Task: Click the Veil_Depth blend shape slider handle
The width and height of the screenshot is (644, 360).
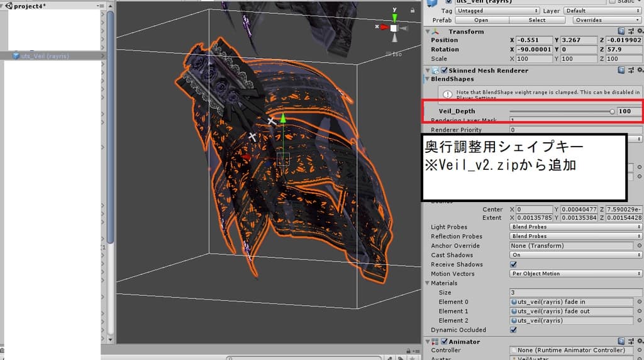Action: tap(612, 111)
